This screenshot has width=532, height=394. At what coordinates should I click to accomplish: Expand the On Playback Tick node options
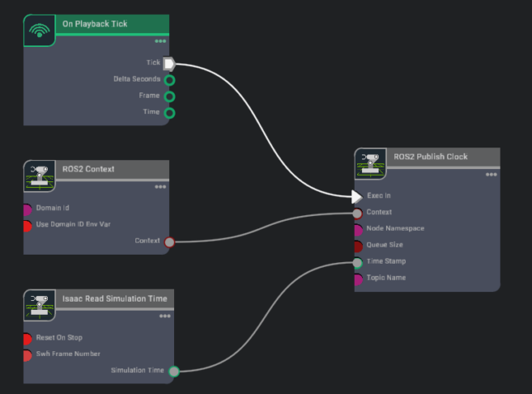160,40
